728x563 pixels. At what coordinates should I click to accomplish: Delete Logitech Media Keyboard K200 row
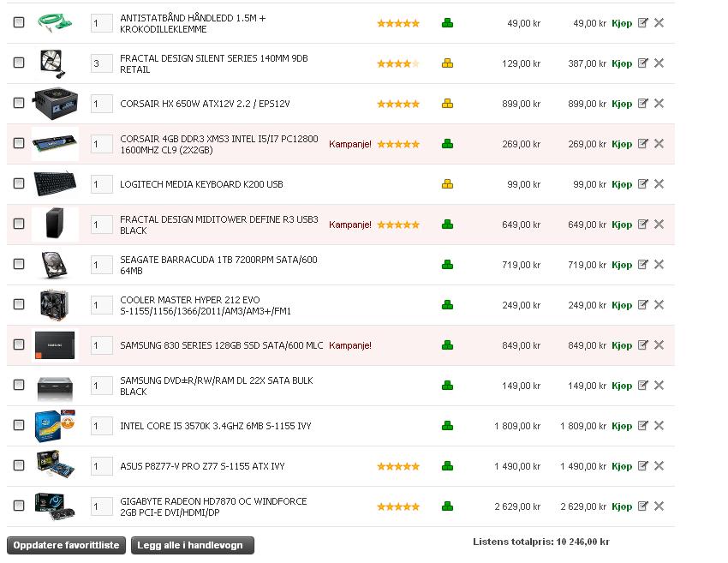(659, 184)
